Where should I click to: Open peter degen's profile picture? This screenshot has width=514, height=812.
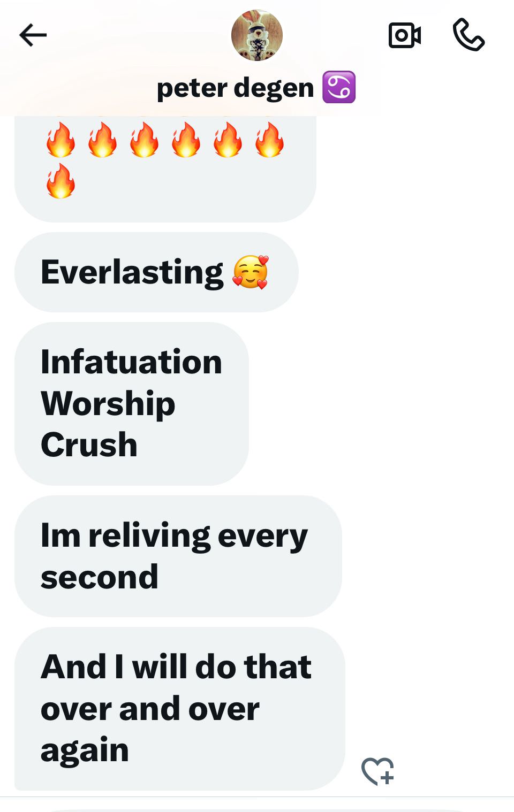click(x=257, y=35)
